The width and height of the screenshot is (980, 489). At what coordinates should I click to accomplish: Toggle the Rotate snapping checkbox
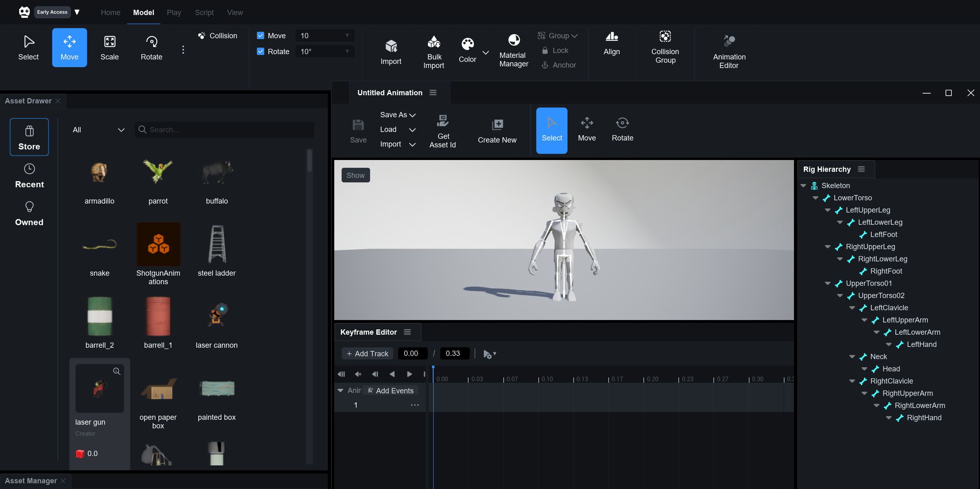(261, 51)
